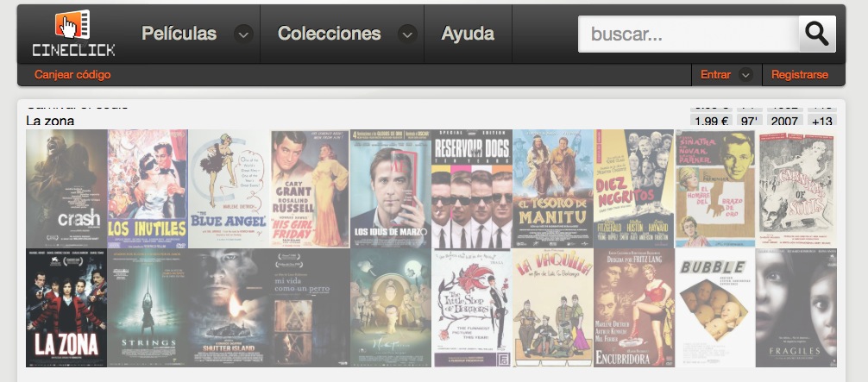The image size is (868, 382).
Task: Expand the Colecciones dropdown arrow
Action: pyautogui.click(x=407, y=34)
